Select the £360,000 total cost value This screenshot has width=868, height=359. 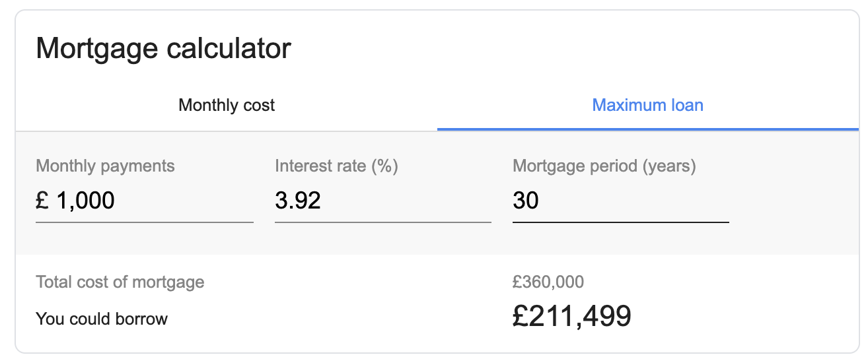tap(548, 282)
